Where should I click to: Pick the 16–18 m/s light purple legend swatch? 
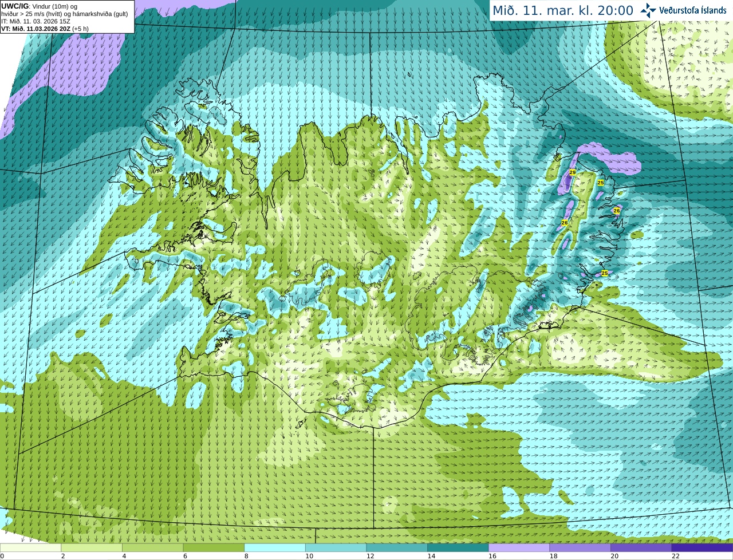(519, 548)
